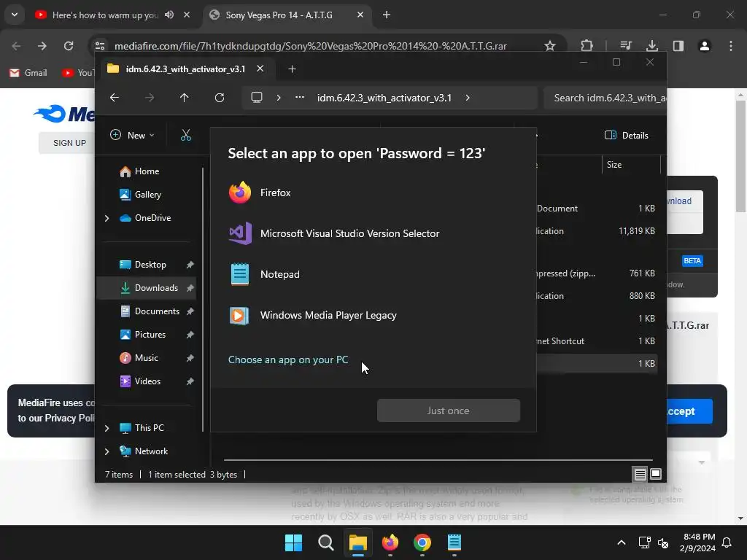747x560 pixels.
Task: Open Gallery in the navigation pane
Action: [140, 194]
